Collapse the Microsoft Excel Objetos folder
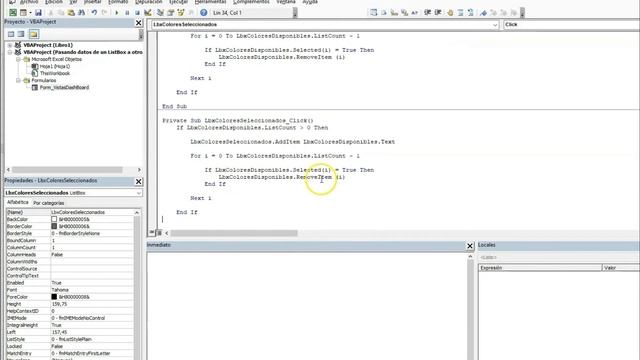Image resolution: width=640 pixels, height=360 pixels. click(18, 59)
